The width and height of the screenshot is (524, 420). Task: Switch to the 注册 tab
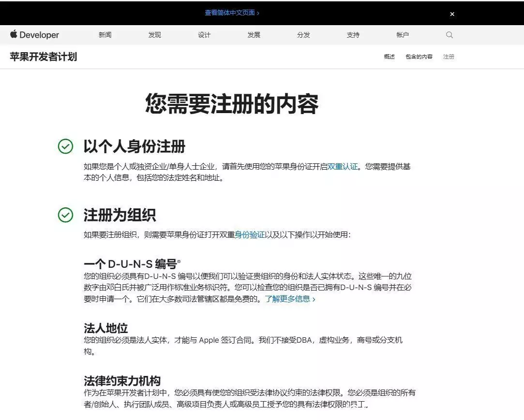[x=449, y=57]
